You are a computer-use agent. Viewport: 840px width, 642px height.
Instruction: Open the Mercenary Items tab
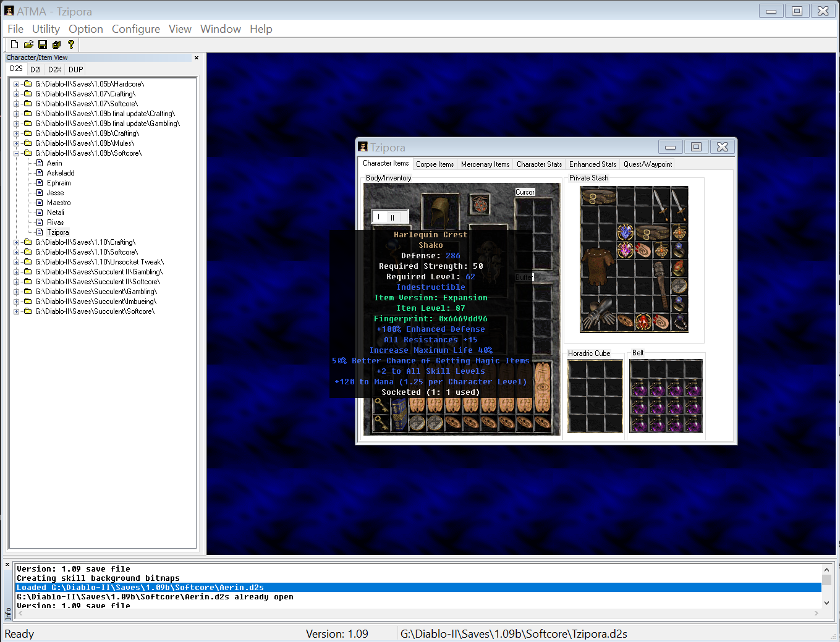[485, 164]
